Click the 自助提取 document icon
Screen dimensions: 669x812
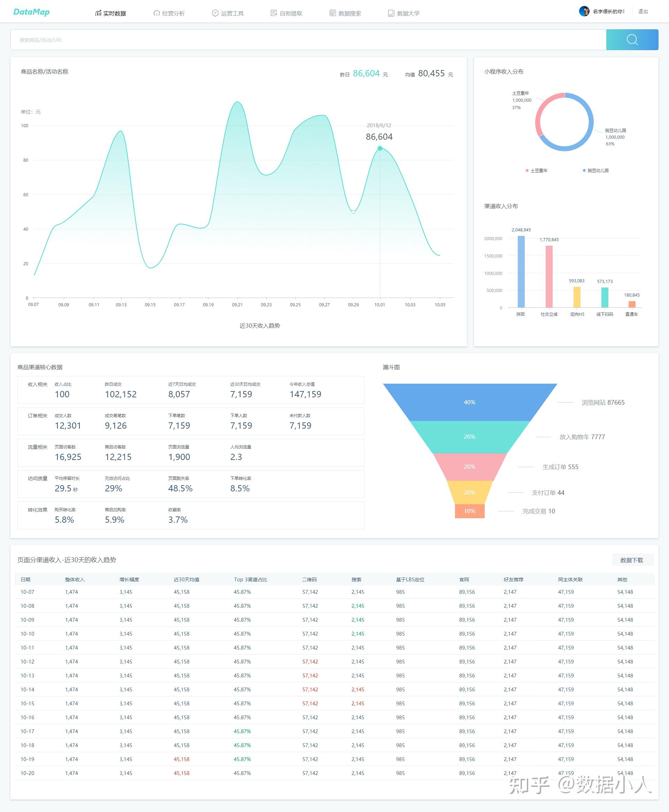[x=274, y=14]
